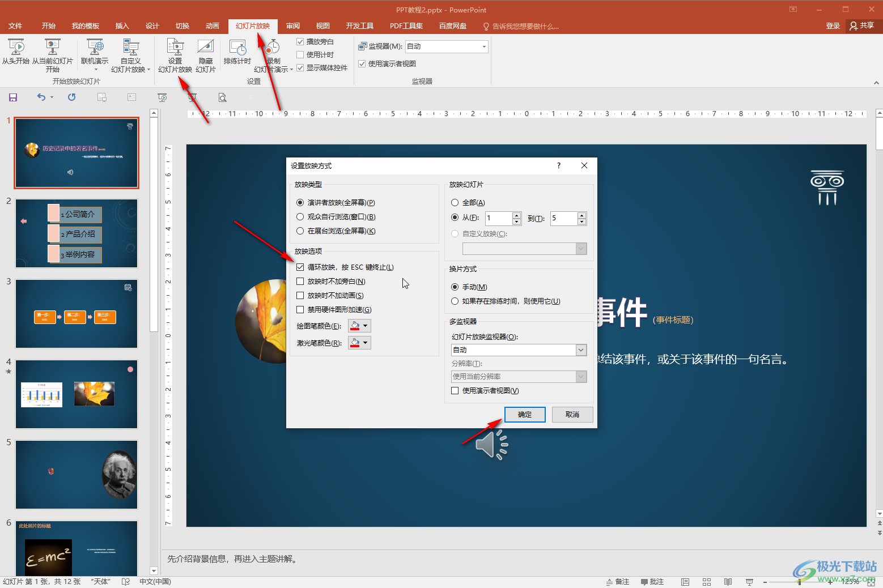Image resolution: width=883 pixels, height=588 pixels.
Task: Switch to Slide Sorter view icon
Action: pyautogui.click(x=707, y=582)
